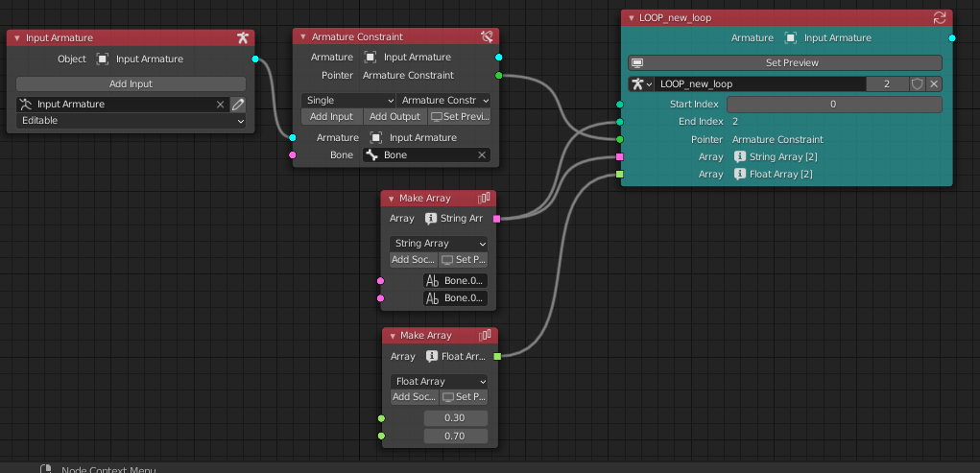Collapse the Armature Constraint node
The height and width of the screenshot is (473, 980).
tap(303, 36)
